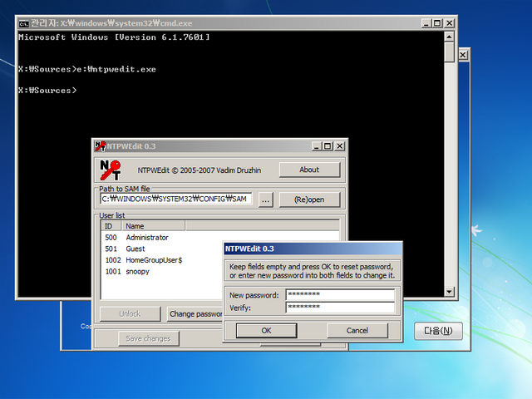Close the NTPWEdit window
Image resolution: width=532 pixels, height=399 pixels.
click(x=340, y=146)
